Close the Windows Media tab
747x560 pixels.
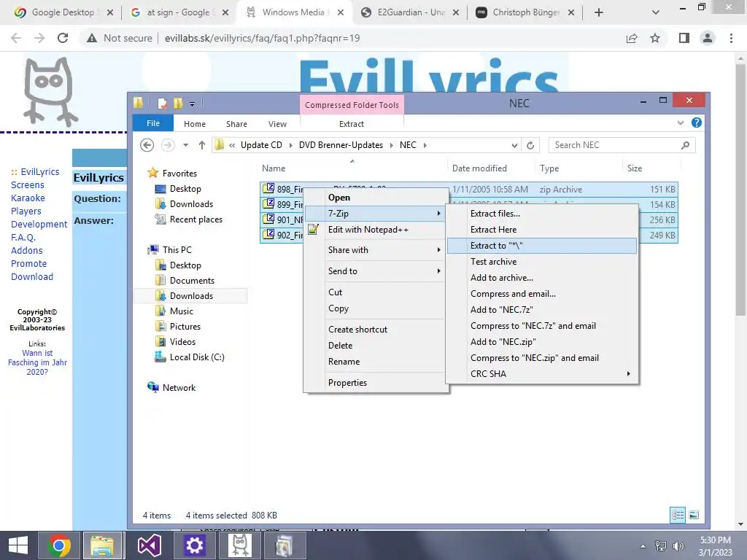click(341, 12)
